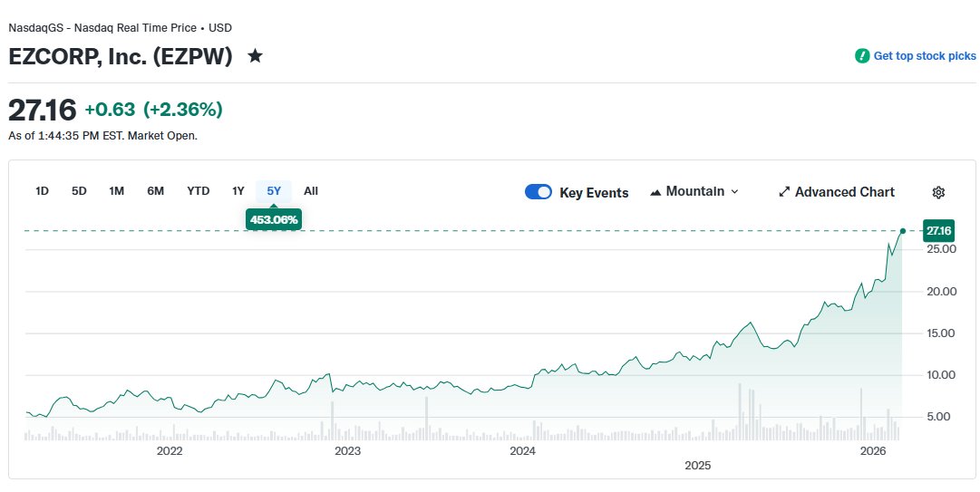Click the 15.00 y-axis label
The image size is (980, 492).
click(x=941, y=333)
